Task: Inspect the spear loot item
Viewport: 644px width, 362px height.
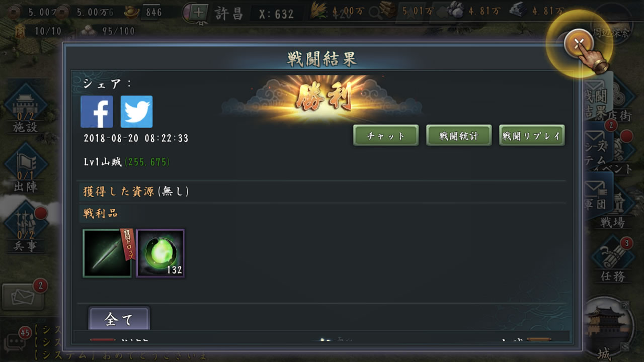Action: 107,253
